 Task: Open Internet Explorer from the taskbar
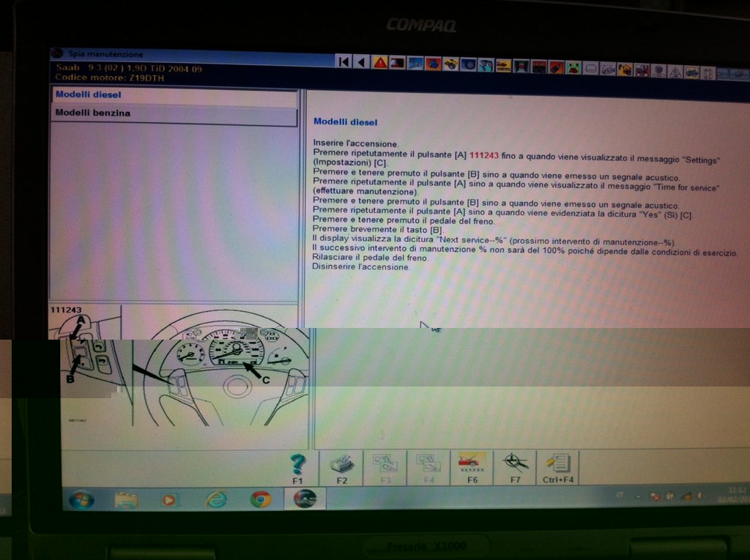(216, 500)
